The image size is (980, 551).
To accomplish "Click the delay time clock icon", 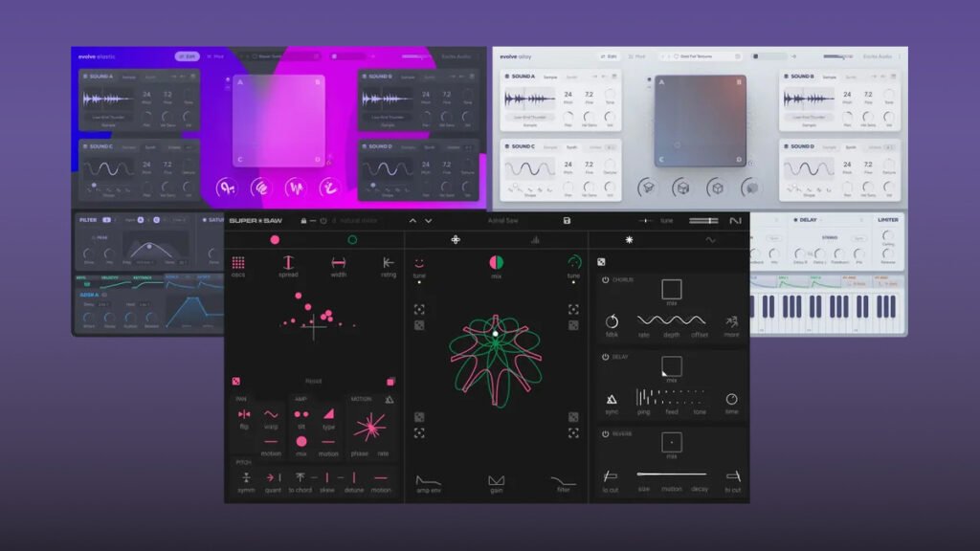I will pos(731,399).
